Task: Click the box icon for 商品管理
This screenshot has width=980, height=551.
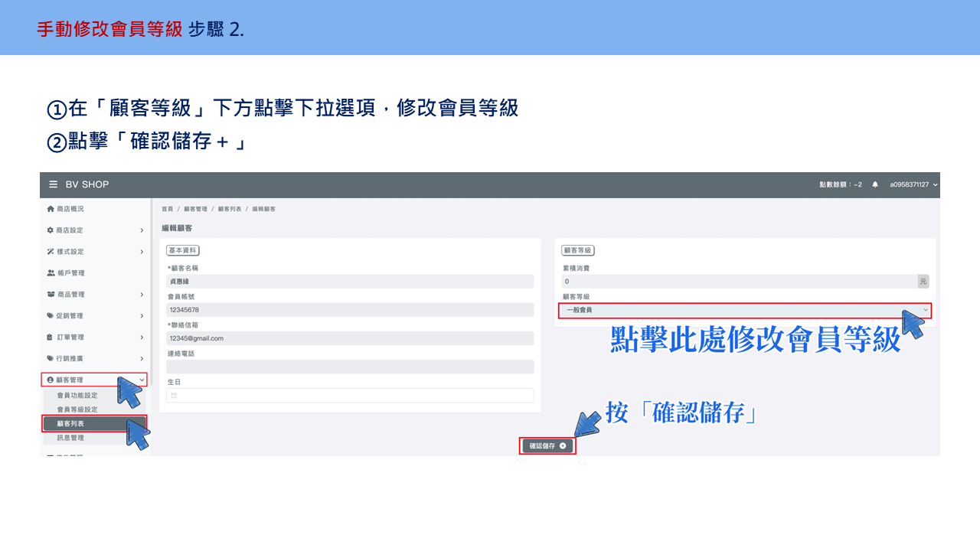Action: pos(51,295)
